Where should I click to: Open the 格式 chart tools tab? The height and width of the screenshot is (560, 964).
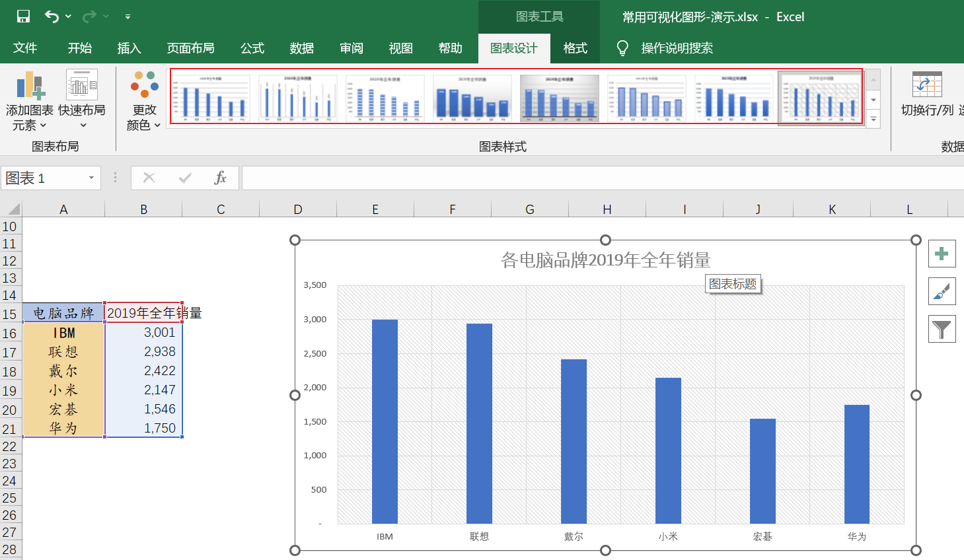(575, 48)
